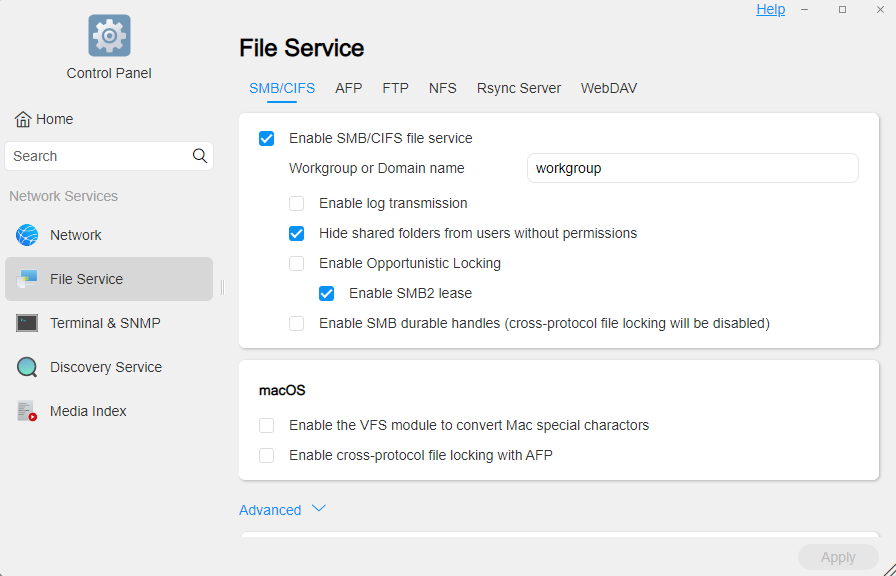Open the Help link
896x576 pixels.
[x=770, y=9]
